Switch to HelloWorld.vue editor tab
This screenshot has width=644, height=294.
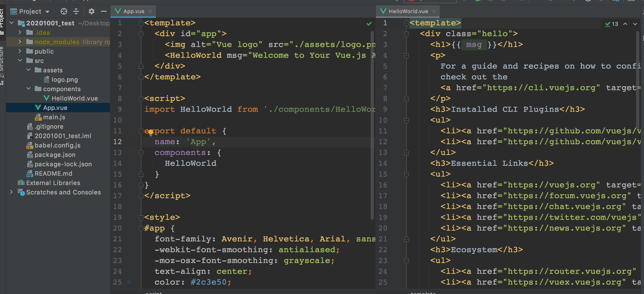(407, 11)
